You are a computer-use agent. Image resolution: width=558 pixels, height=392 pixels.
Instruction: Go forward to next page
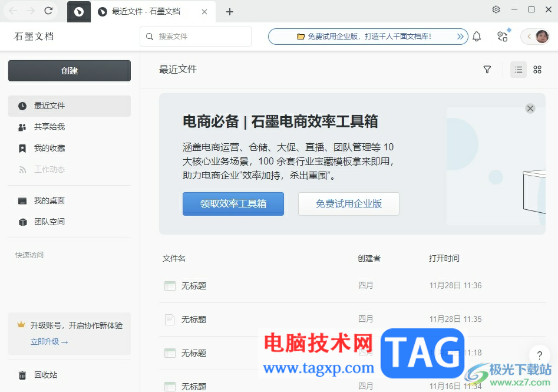31,11
